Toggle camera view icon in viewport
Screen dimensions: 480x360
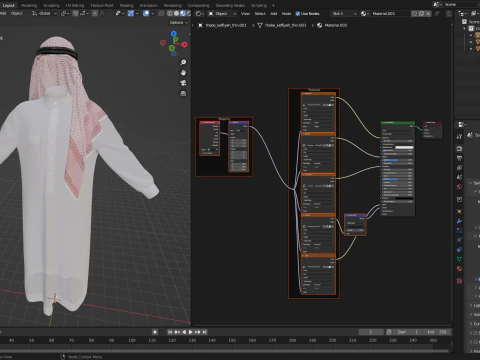pyautogui.click(x=183, y=83)
